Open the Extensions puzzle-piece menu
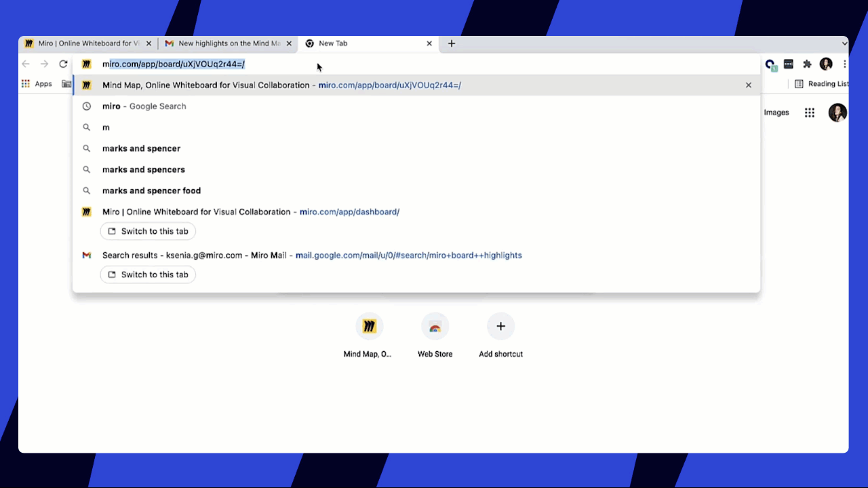The height and width of the screenshot is (488, 868). click(x=807, y=64)
